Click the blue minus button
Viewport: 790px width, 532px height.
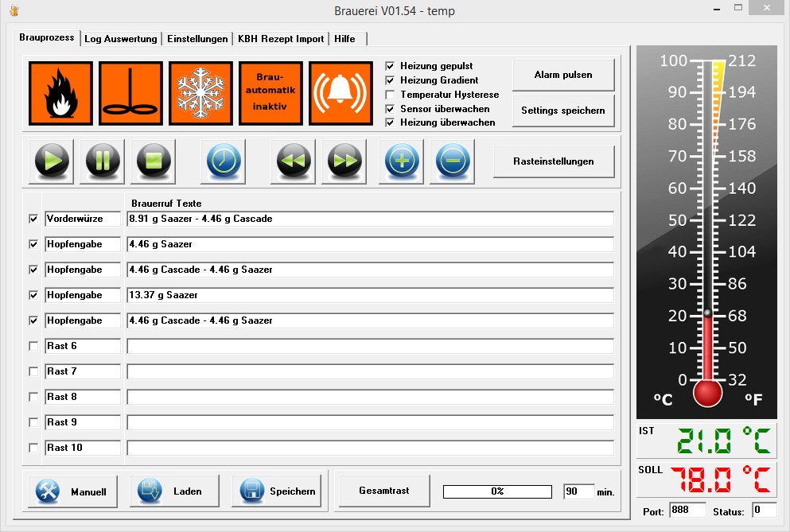tap(453, 161)
